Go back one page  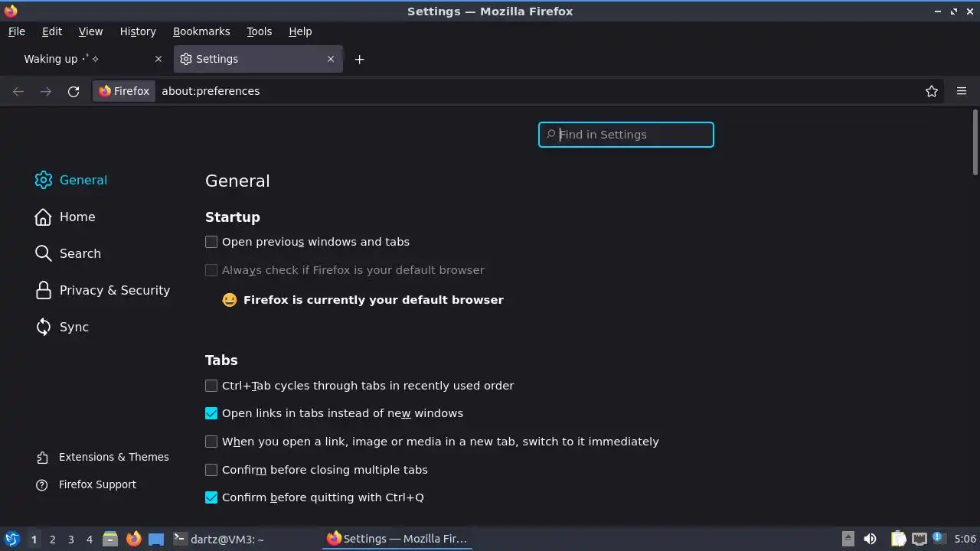(x=18, y=91)
